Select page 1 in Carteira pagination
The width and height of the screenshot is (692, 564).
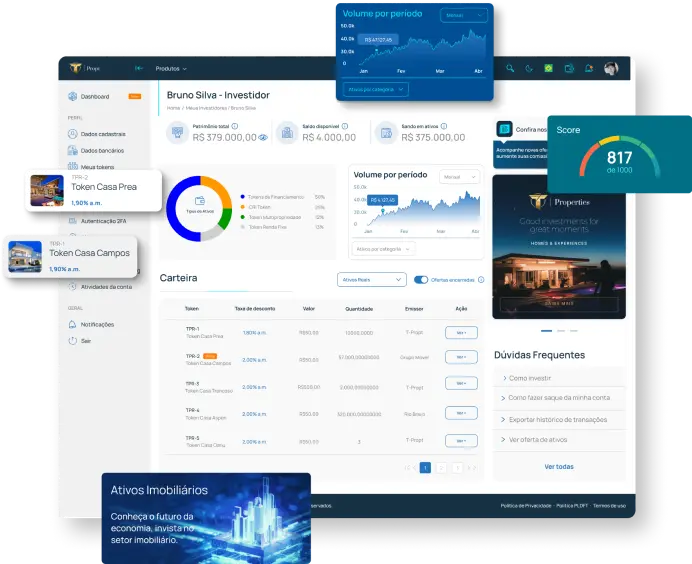425,467
